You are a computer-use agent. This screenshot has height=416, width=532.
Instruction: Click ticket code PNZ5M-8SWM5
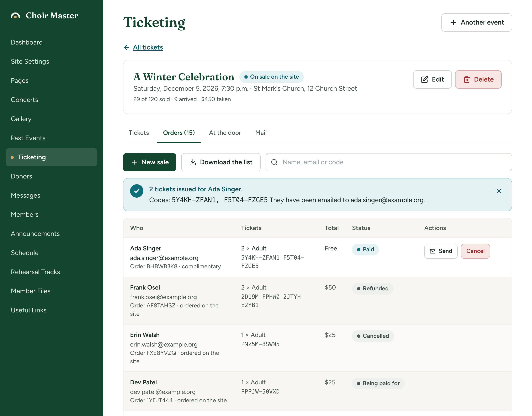pyautogui.click(x=260, y=344)
